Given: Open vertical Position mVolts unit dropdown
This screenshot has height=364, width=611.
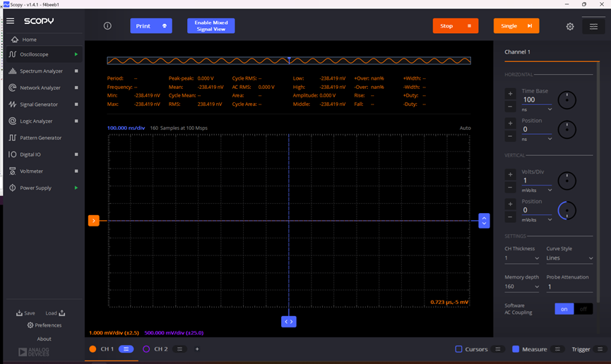Looking at the screenshot, I should tap(537, 220).
